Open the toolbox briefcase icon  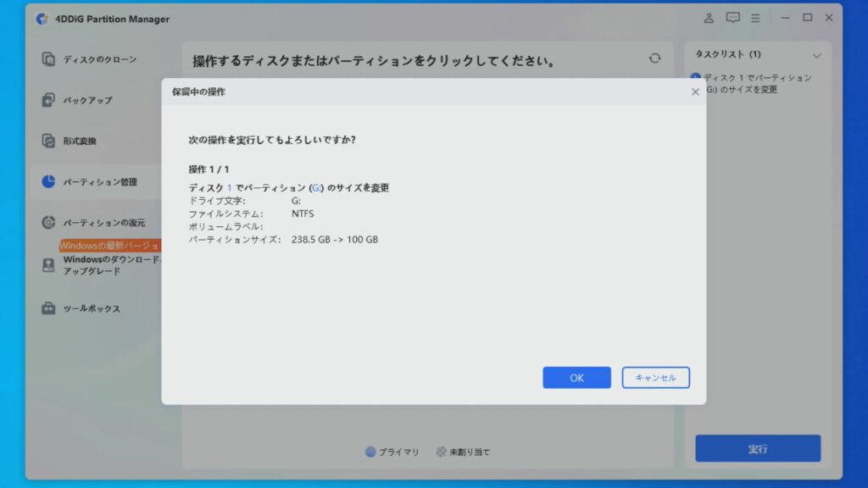pyautogui.click(x=49, y=308)
